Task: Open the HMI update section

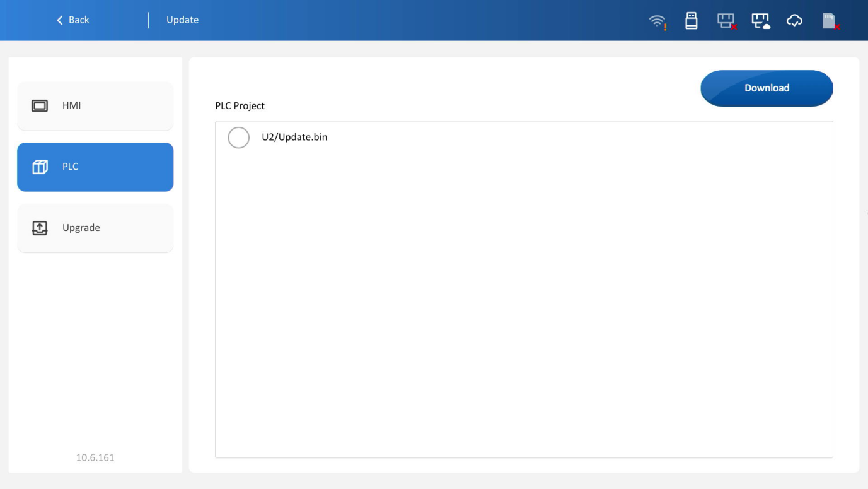Action: [95, 106]
